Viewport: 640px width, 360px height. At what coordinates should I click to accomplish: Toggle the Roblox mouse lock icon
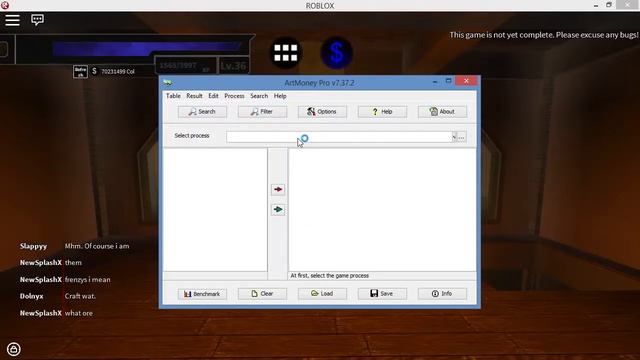coord(13,349)
